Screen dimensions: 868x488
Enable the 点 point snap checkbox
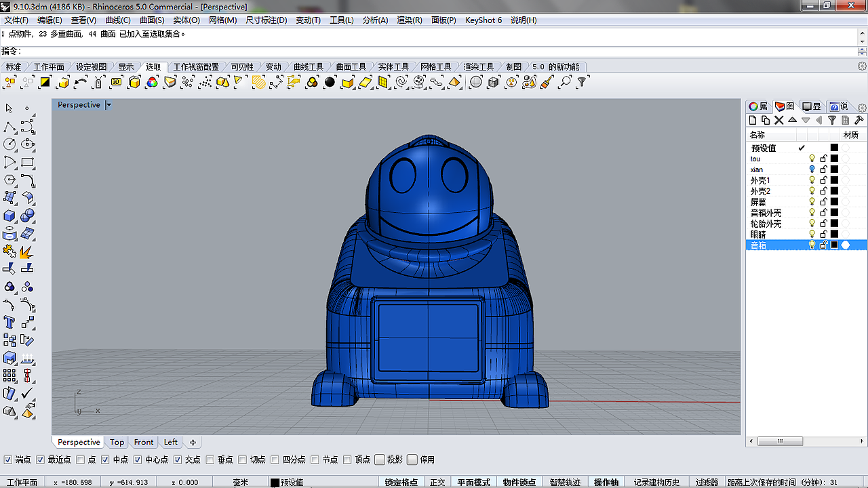pos(81,460)
